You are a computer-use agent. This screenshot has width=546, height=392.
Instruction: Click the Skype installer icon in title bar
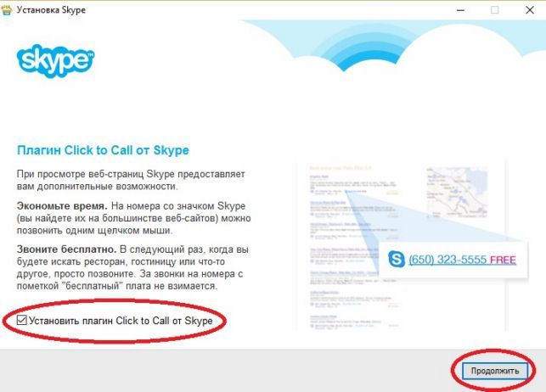[7, 9]
